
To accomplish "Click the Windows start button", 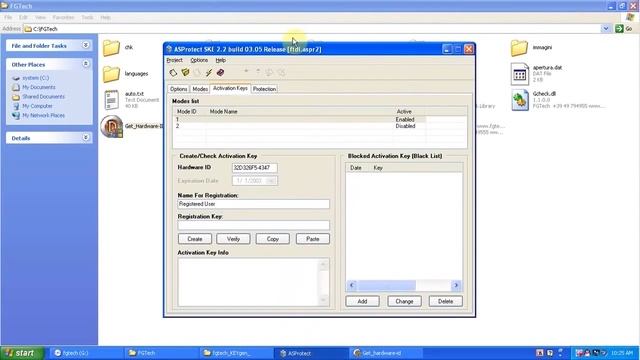I will (x=22, y=353).
